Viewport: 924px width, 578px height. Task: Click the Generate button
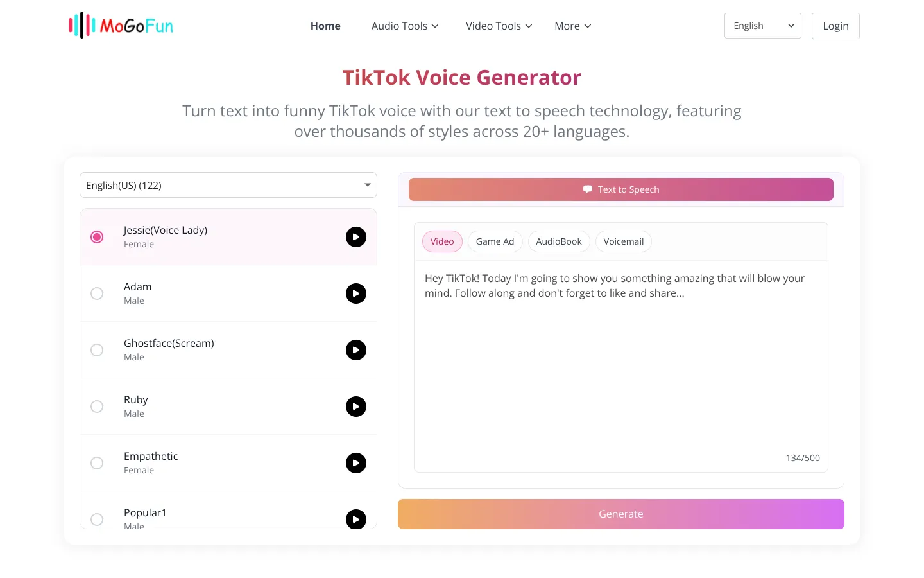[621, 514]
